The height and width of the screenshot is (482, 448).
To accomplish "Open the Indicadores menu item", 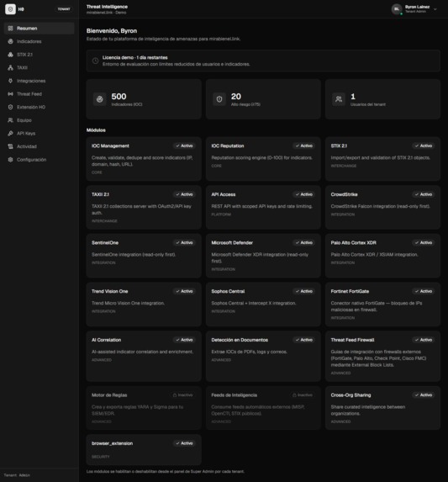I will point(40,41).
